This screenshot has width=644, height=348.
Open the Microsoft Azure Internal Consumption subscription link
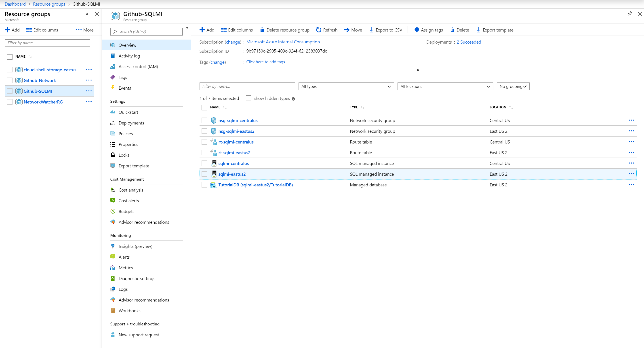[283, 42]
